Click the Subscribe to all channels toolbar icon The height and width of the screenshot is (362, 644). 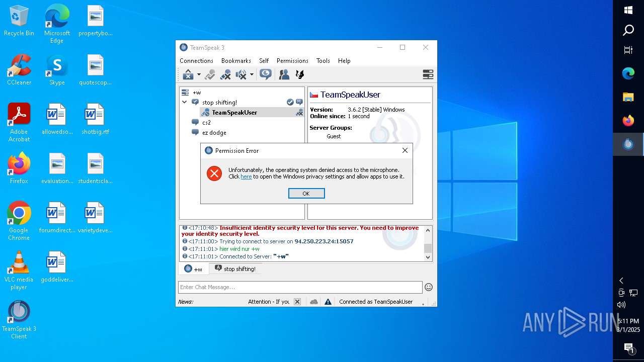tap(210, 75)
